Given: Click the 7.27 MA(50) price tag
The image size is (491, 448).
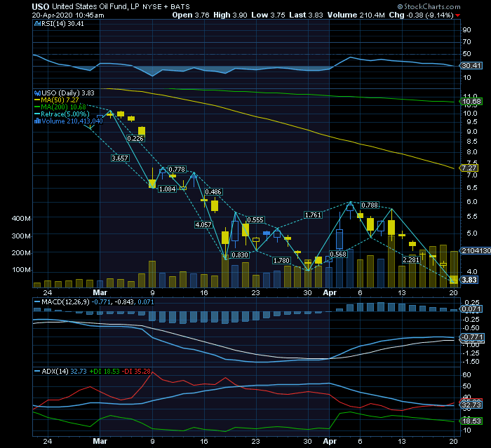Looking at the screenshot, I should point(469,168).
